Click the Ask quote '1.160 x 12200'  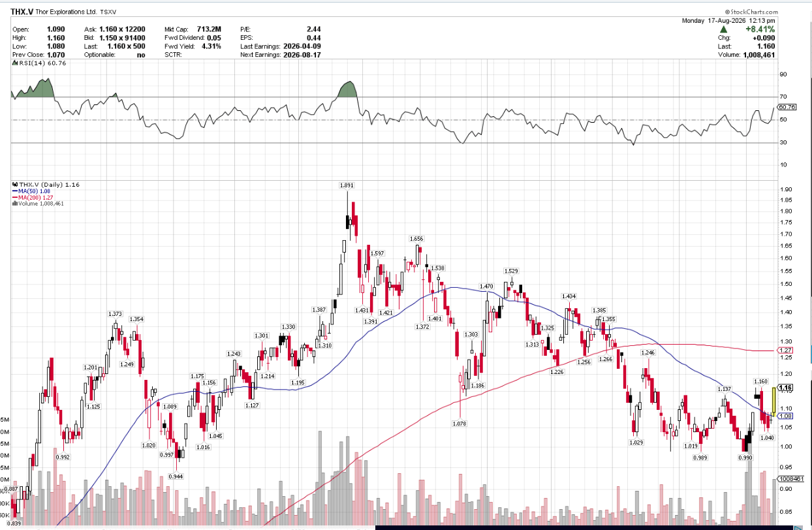point(121,29)
